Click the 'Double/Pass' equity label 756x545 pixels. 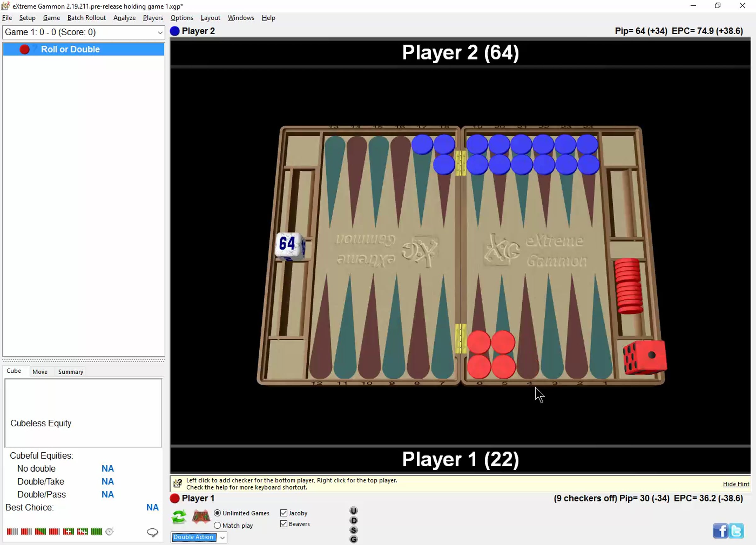click(x=42, y=495)
